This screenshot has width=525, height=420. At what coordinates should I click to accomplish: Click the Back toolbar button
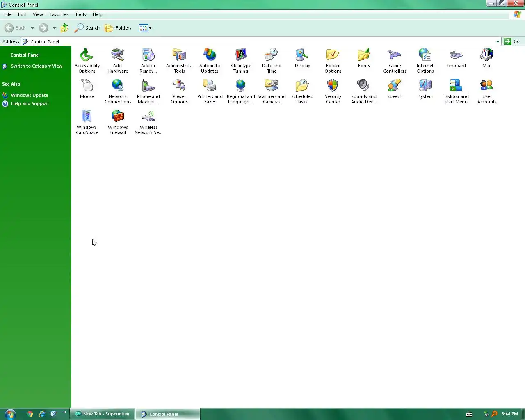[x=15, y=28]
